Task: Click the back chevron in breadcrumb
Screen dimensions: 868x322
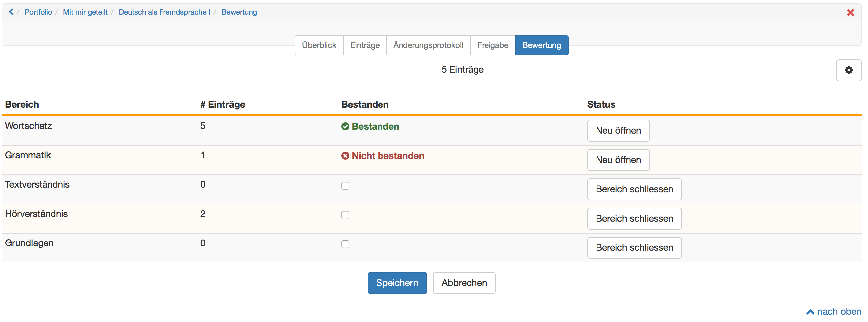Action: (11, 12)
